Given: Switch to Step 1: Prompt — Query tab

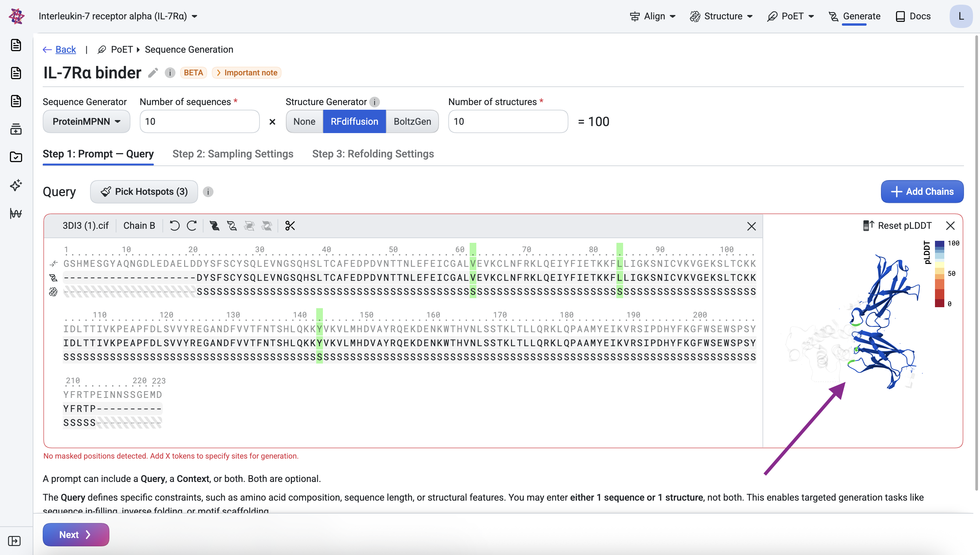Looking at the screenshot, I should pos(98,154).
